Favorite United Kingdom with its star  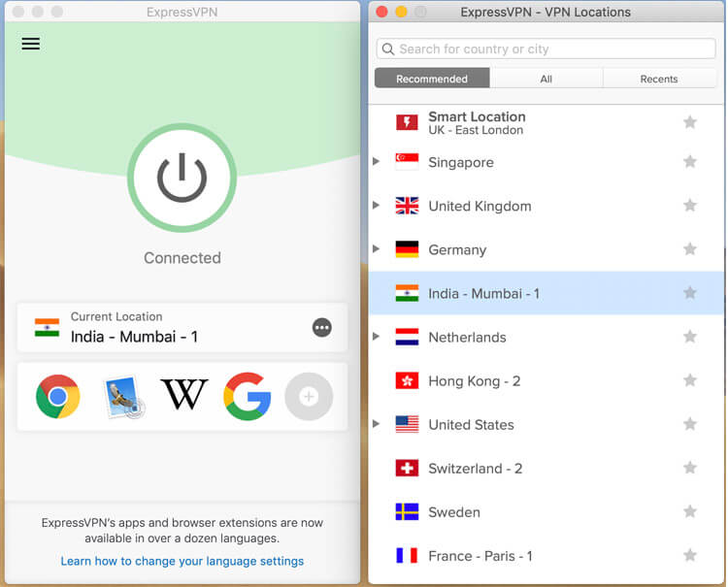[x=690, y=205]
